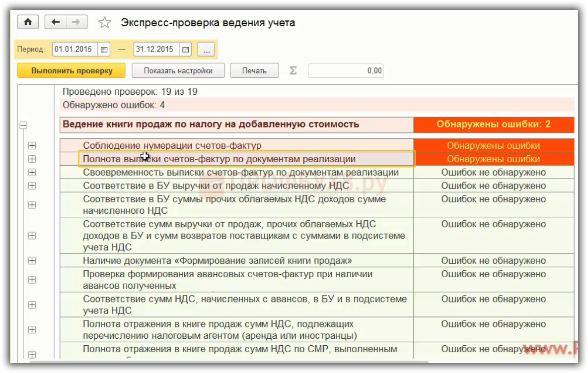Screen dimensions: 588x373
Task: Expand Своевременность выписки счетов-фактур row
Action: point(32,173)
